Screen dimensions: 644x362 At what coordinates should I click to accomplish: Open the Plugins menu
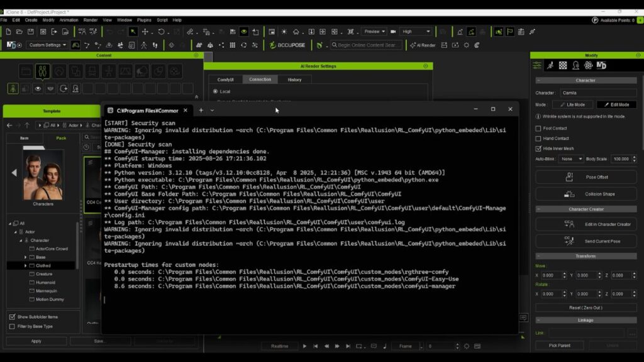(x=144, y=20)
